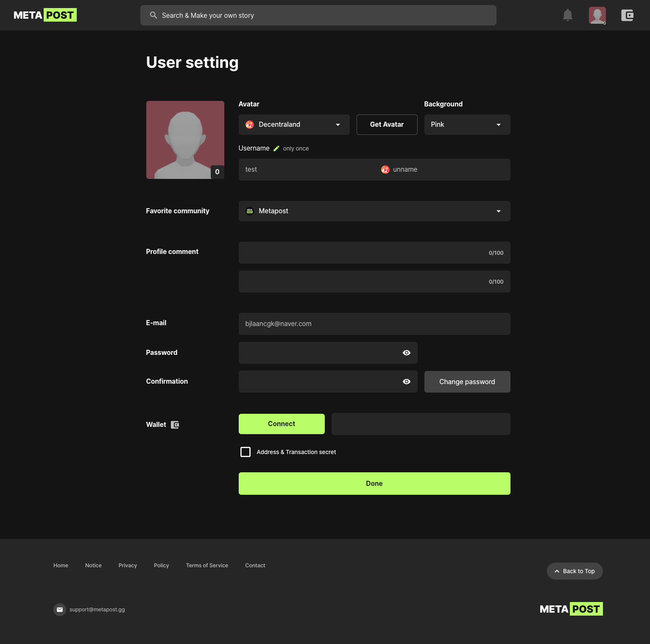Click the pencil edit icon beside Username
650x644 pixels.
pos(276,148)
